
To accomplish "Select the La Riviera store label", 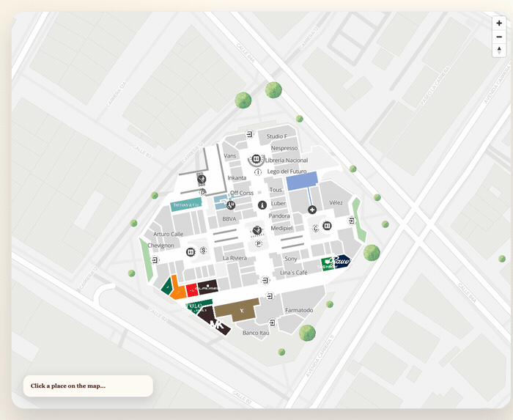I will (x=235, y=258).
